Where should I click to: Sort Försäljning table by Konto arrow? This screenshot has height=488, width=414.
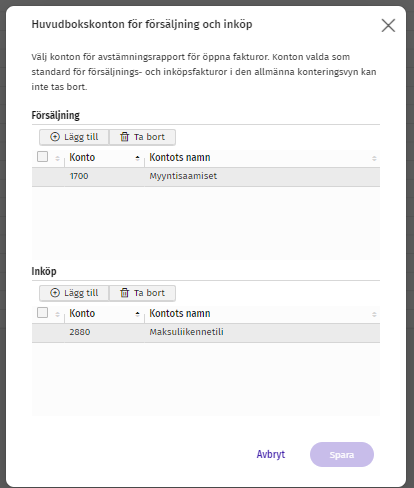(137, 158)
